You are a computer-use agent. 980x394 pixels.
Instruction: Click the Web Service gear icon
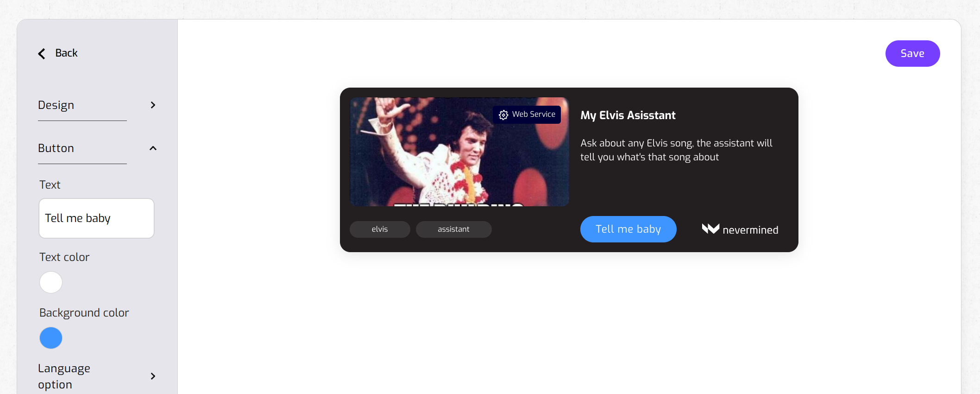pos(503,114)
